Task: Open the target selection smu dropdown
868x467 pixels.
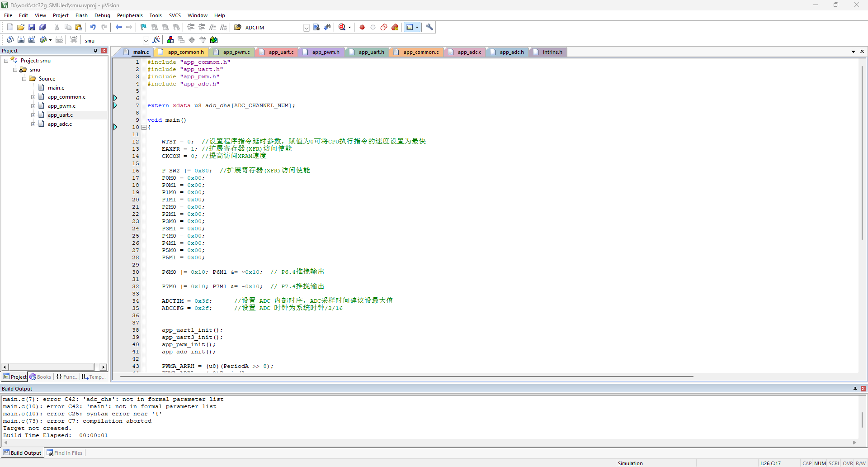Action: (146, 40)
